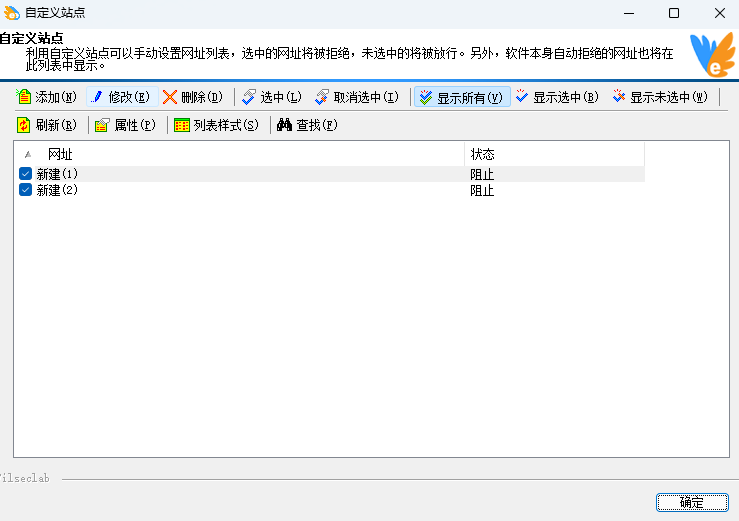Viewport: 739px width, 521px height.
Task: Click the 删除(D) red X icon
Action: (170, 97)
